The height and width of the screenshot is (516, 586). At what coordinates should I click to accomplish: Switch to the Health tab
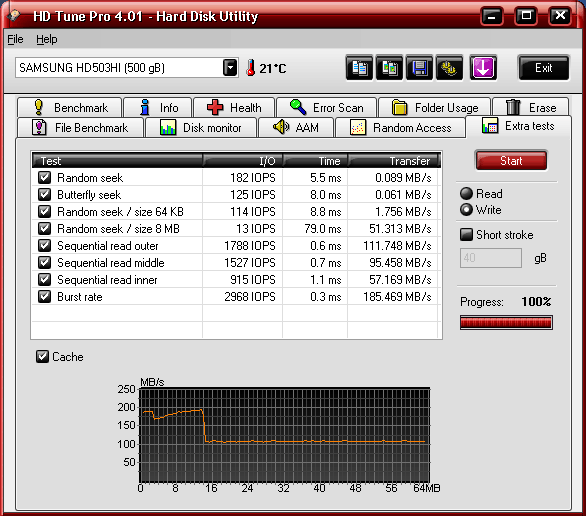(234, 107)
